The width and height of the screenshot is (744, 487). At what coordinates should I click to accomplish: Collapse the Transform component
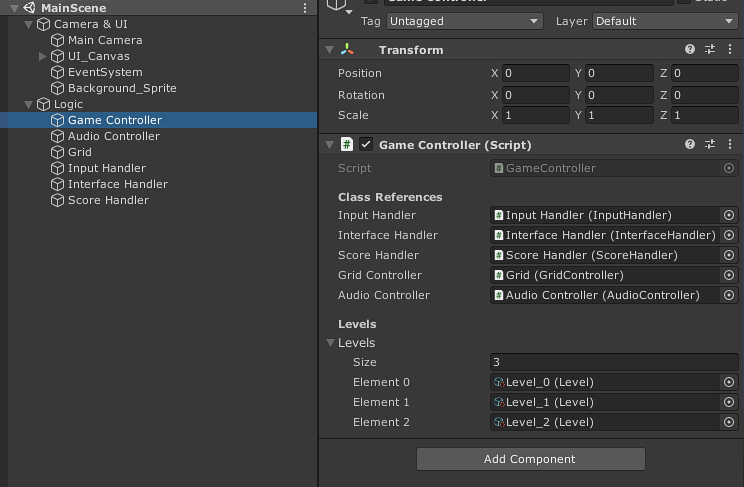tap(329, 50)
